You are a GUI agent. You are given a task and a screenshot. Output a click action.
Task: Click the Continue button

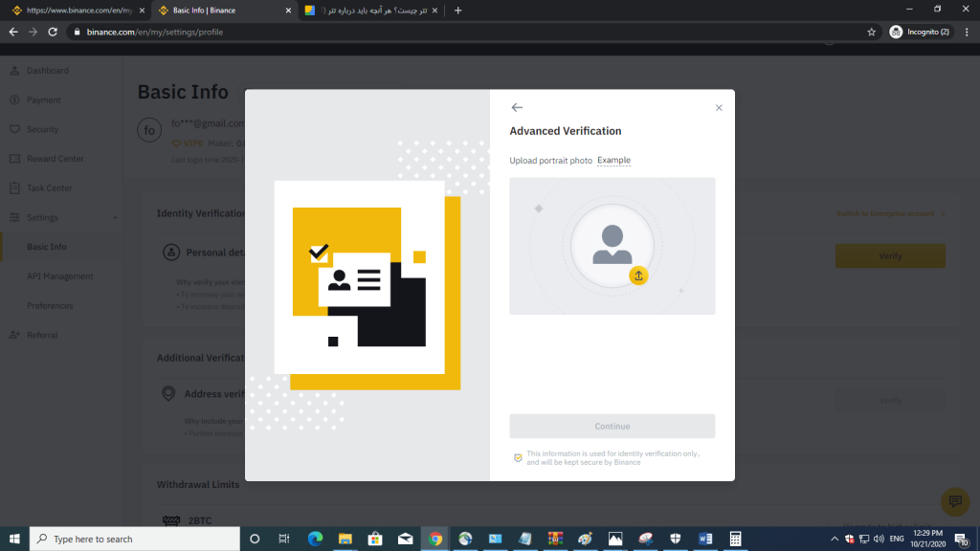(x=612, y=426)
